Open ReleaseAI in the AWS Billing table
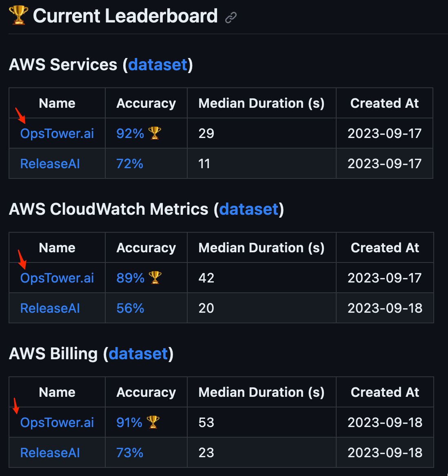The width and height of the screenshot is (448, 476). click(x=50, y=453)
